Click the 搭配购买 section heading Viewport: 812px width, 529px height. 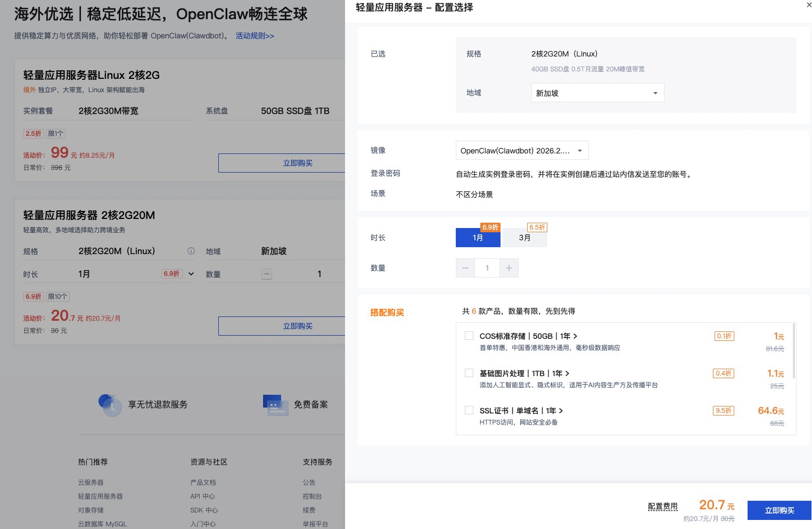point(387,312)
